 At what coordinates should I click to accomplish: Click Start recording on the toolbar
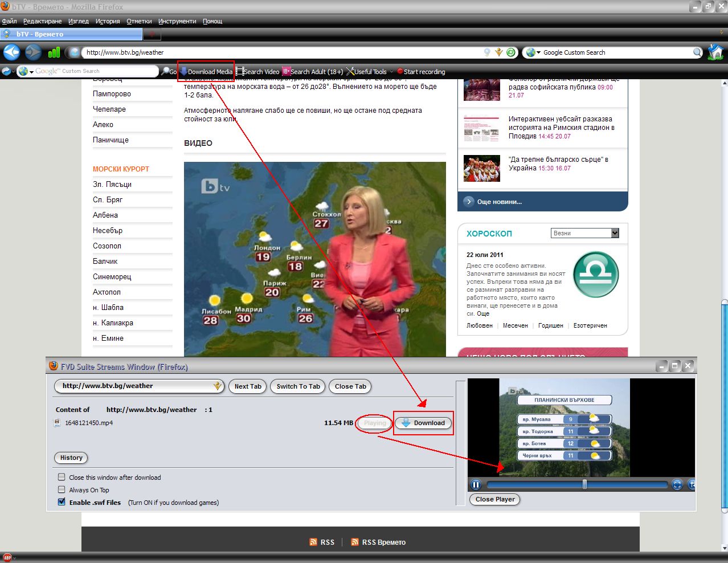pyautogui.click(x=421, y=72)
